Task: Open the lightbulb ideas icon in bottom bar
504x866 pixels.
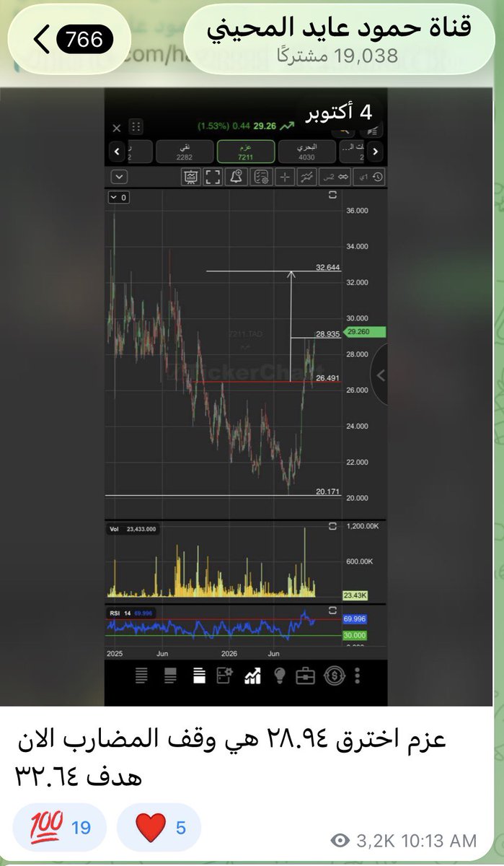Action: coord(280,675)
